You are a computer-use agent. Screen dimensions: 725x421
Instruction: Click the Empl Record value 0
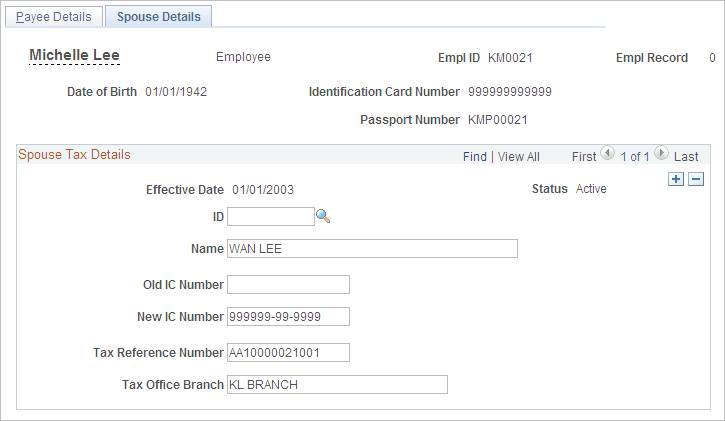[713, 58]
